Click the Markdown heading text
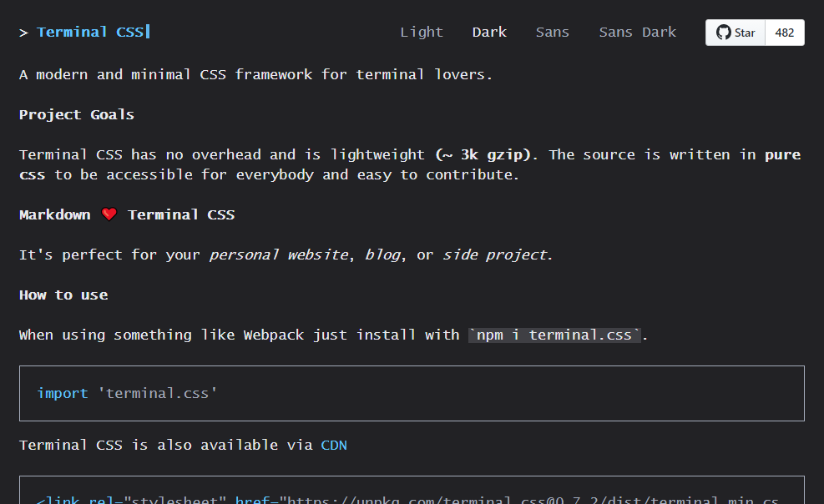The height and width of the screenshot is (504, 824). coord(54,214)
